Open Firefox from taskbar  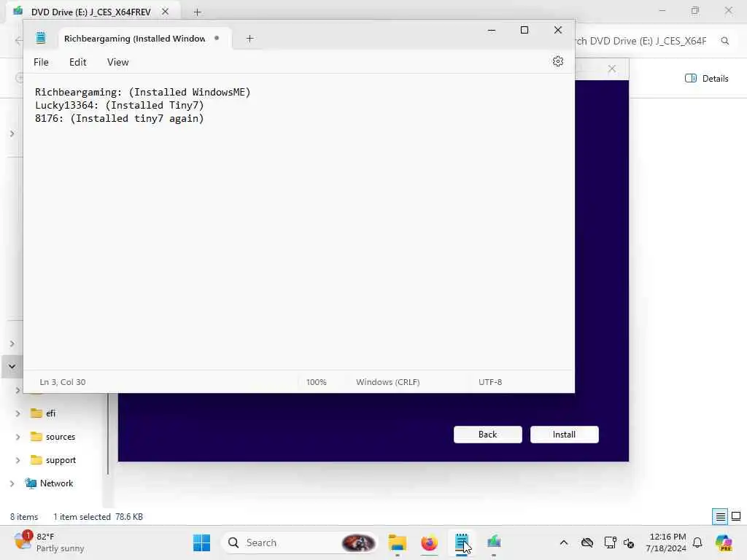pyautogui.click(x=429, y=542)
